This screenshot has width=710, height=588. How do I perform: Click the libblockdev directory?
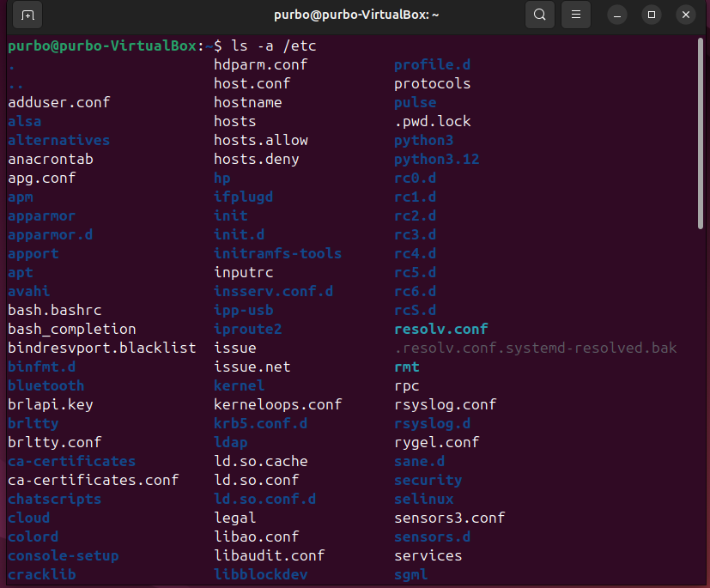[261, 574]
